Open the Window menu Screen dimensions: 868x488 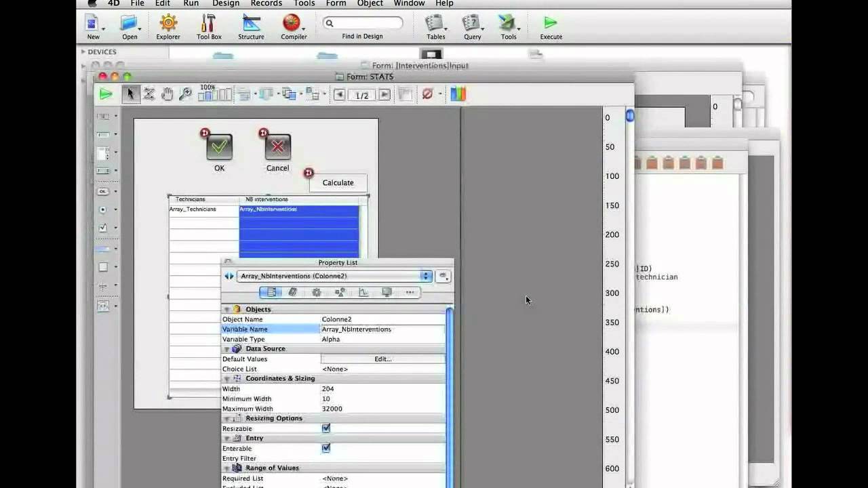pyautogui.click(x=409, y=3)
